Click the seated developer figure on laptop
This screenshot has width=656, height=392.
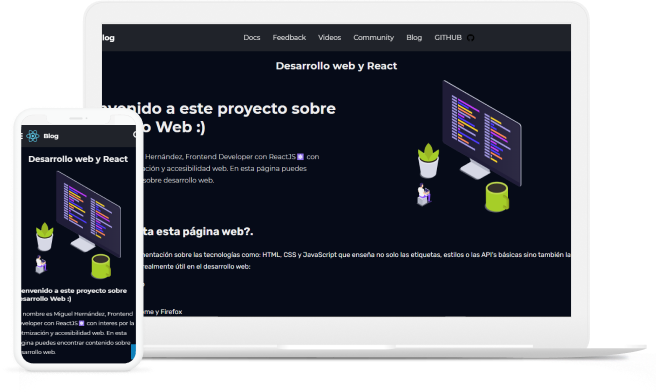pos(424,195)
